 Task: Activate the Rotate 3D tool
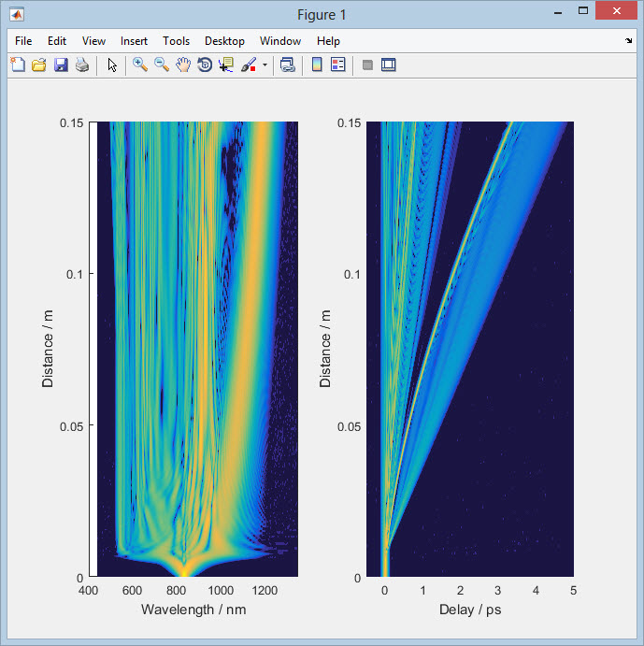pyautogui.click(x=205, y=65)
